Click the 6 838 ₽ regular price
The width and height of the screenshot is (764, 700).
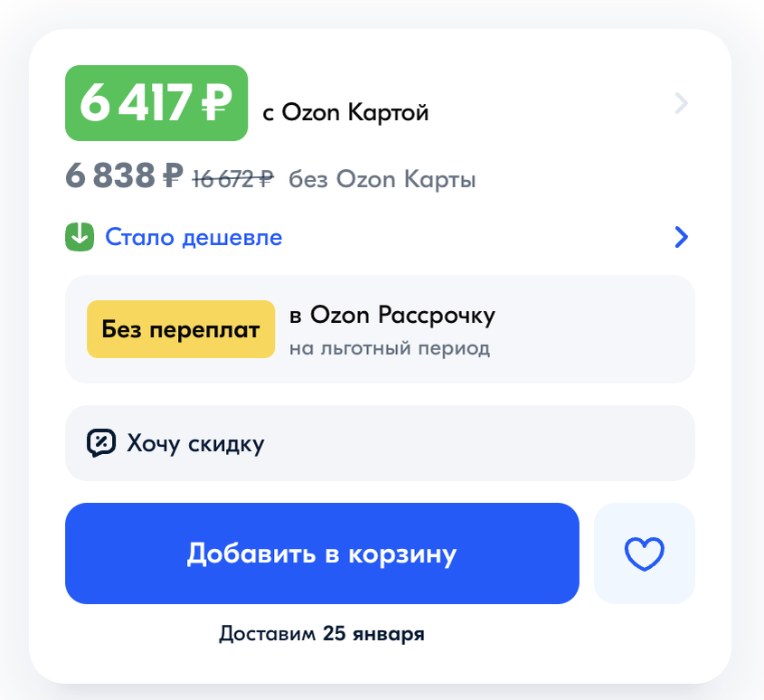pyautogui.click(x=124, y=175)
